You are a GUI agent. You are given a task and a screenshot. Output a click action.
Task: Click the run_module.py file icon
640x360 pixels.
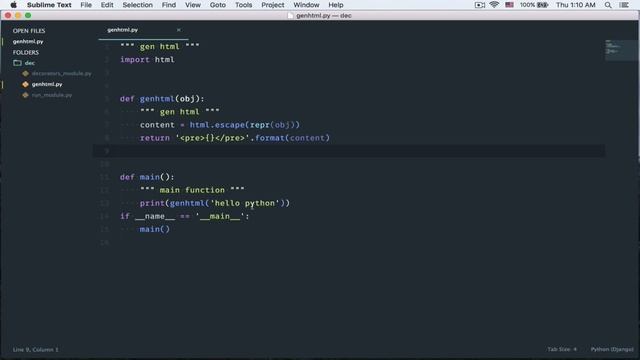pyautogui.click(x=25, y=95)
